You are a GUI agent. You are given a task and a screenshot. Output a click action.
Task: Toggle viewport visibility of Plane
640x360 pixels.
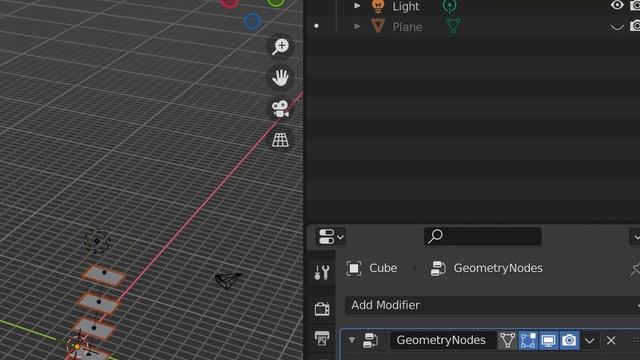[x=617, y=27]
